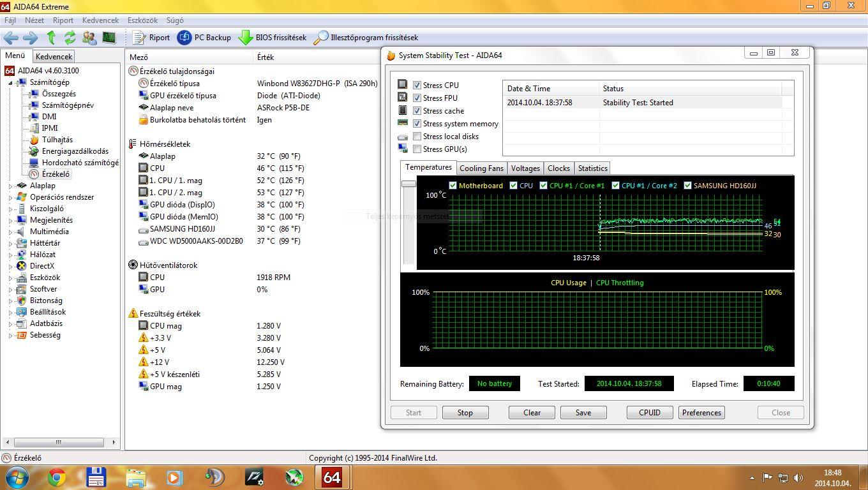The image size is (868, 490).
Task: Select Hordozható számítógép tree item
Action: (80, 163)
